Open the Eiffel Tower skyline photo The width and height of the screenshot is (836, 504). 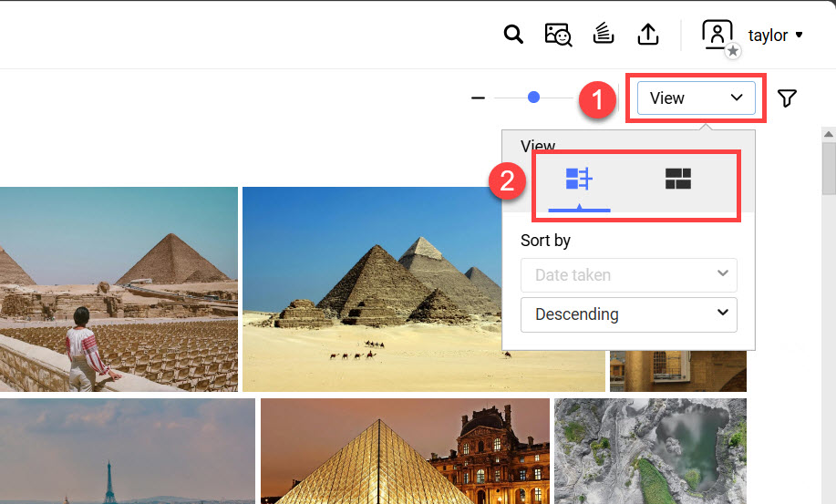[x=128, y=451]
